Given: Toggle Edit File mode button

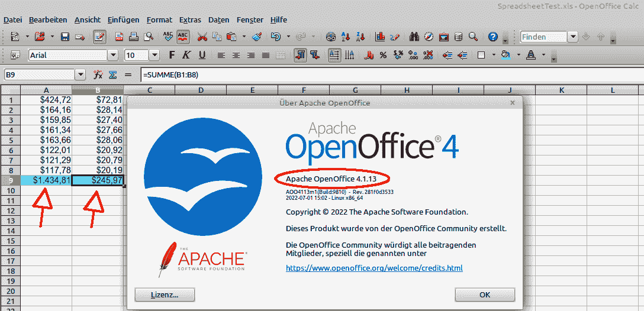Looking at the screenshot, I should click(99, 37).
